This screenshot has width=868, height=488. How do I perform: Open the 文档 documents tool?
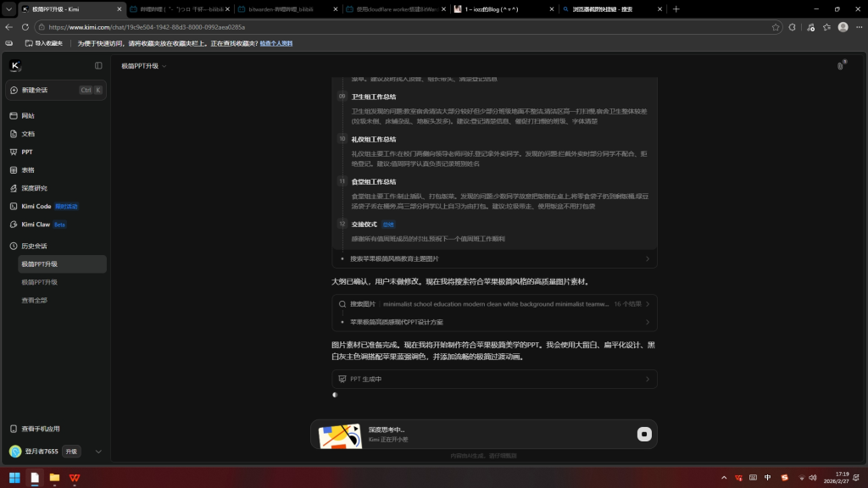28,134
